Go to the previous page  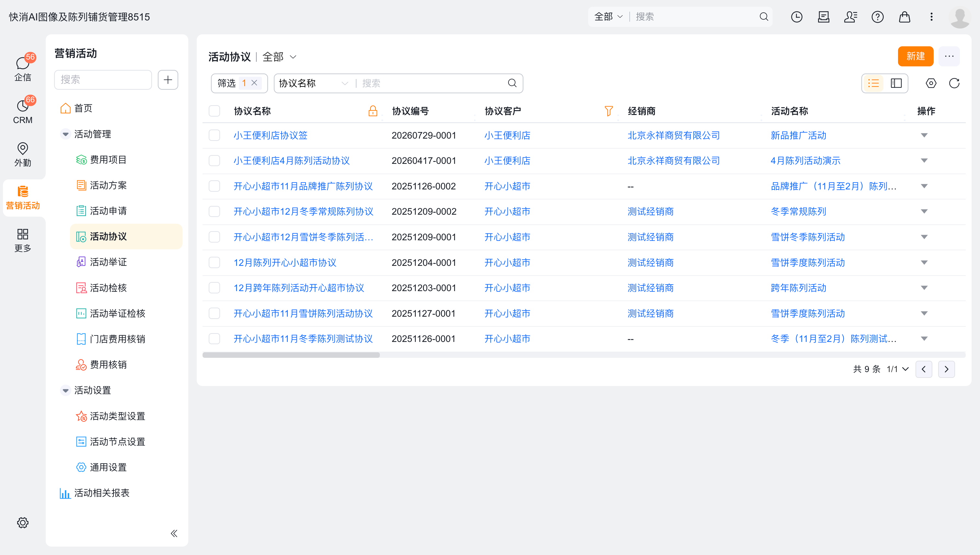[x=924, y=369]
